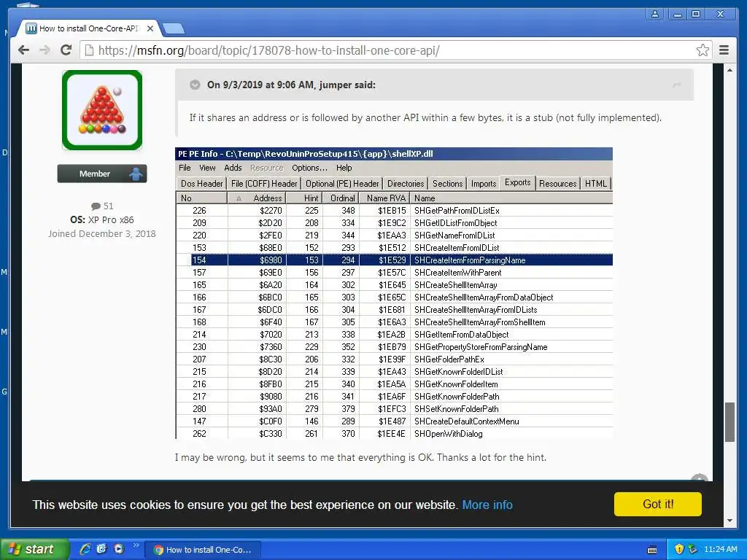Viewport: 747px width, 560px height.
Task: Open the quote source share arrow
Action: (676, 85)
